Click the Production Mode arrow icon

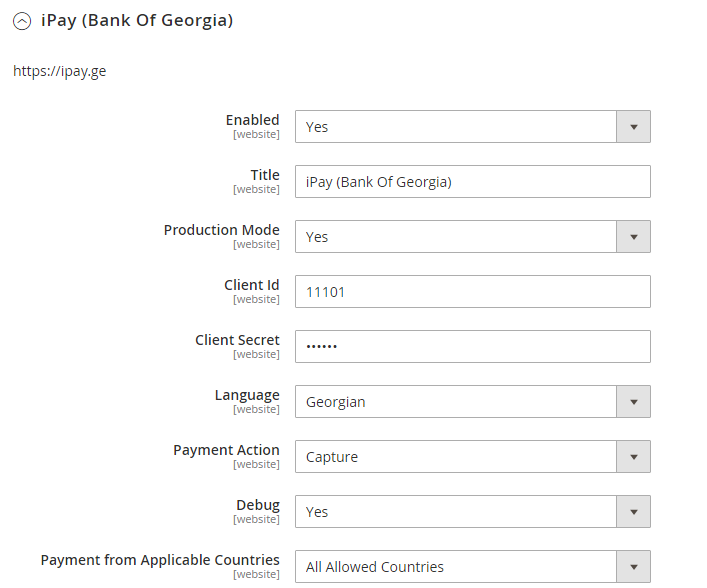pyautogui.click(x=633, y=237)
